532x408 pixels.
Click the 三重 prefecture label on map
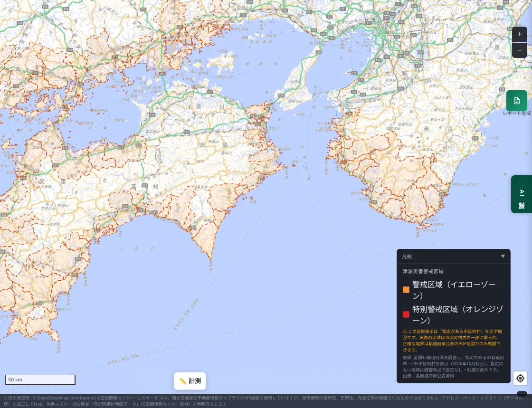(x=489, y=47)
